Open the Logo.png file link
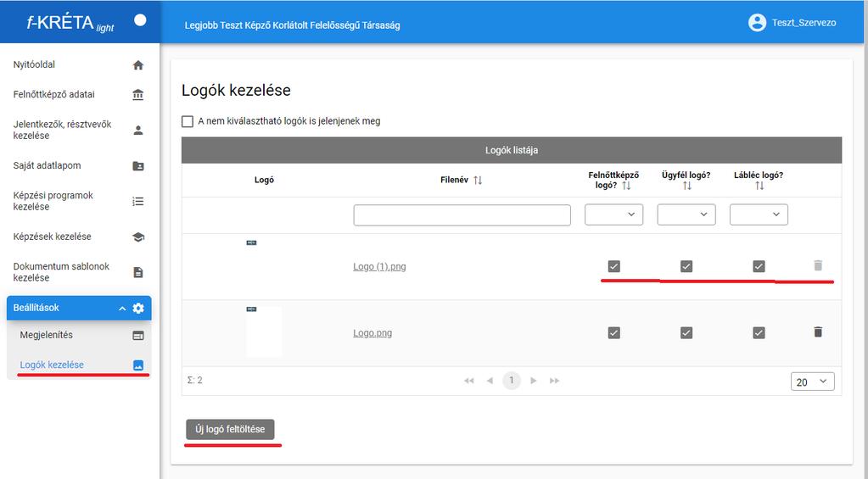 372,333
